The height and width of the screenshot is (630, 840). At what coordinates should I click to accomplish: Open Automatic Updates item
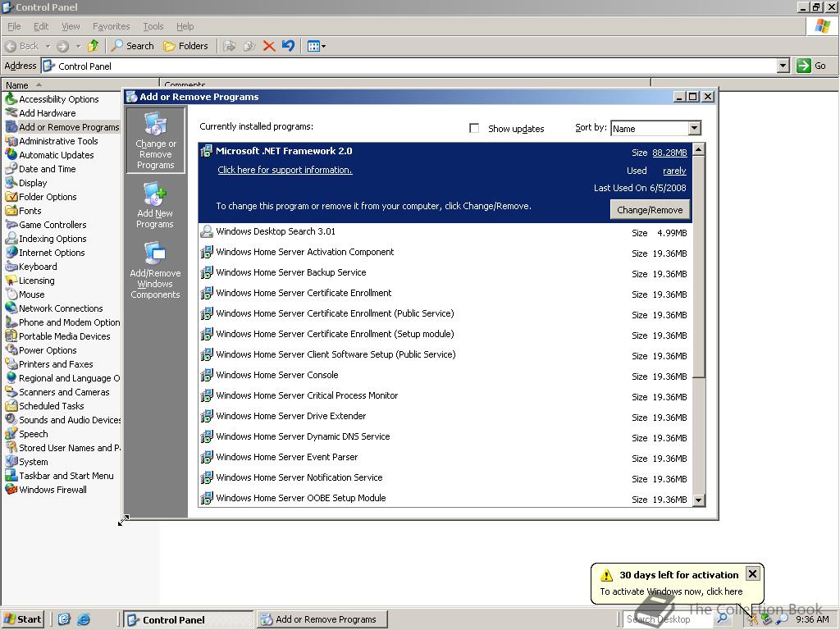click(49, 155)
